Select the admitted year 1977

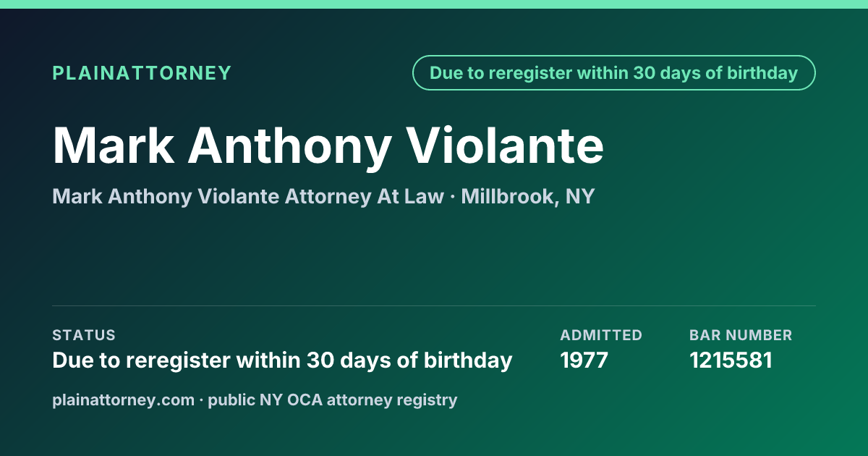[584, 360]
